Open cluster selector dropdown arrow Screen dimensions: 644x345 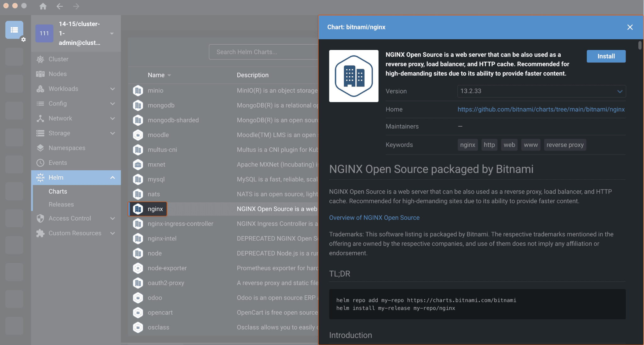pos(112,33)
